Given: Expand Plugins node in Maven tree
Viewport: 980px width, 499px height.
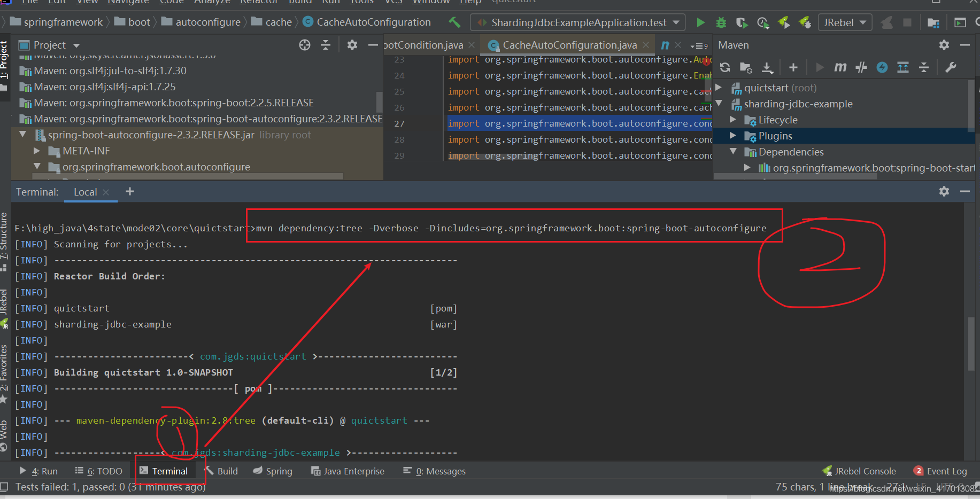Looking at the screenshot, I should [733, 135].
